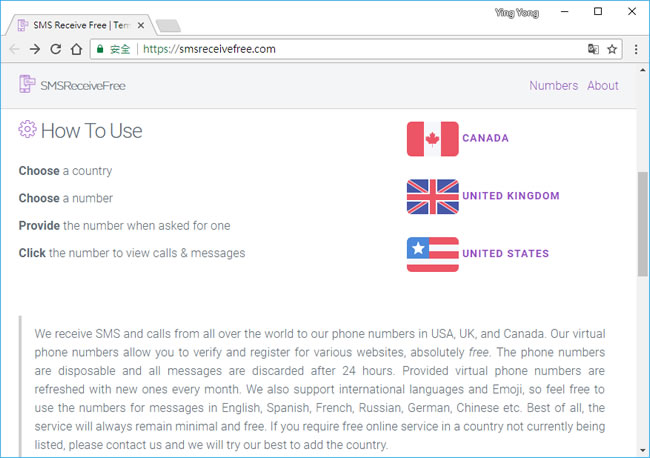Go forward with the browser forward arrow
This screenshot has height=458, width=650.
35,49
